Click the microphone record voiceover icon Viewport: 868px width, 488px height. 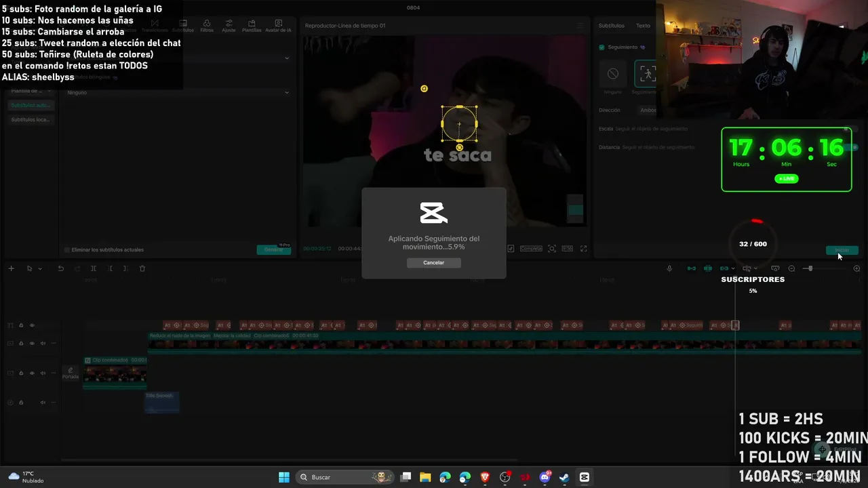(669, 268)
